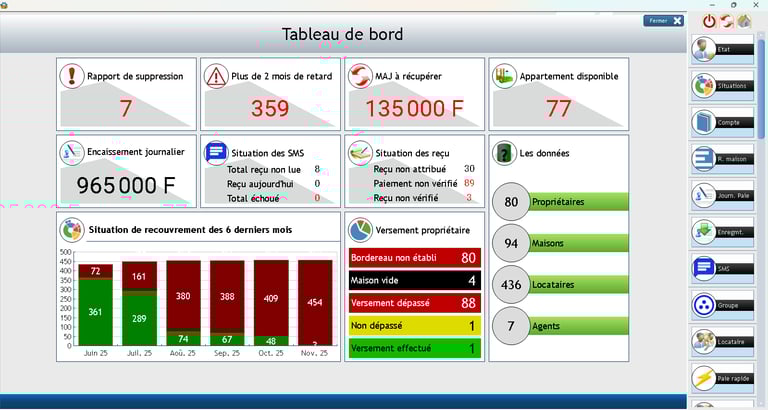
Task: Click the Fermer button
Action: pos(663,21)
